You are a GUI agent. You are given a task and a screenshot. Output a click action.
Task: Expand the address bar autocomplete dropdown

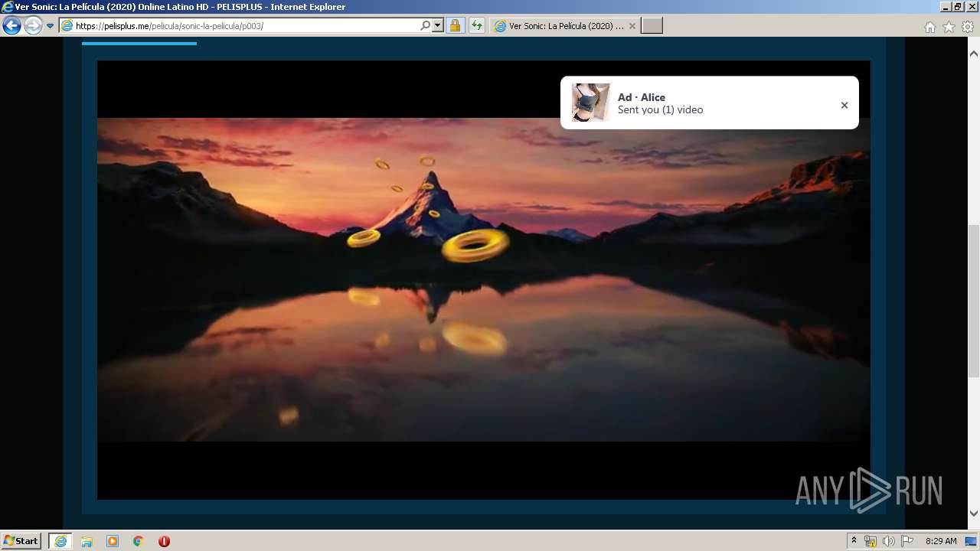click(x=438, y=26)
